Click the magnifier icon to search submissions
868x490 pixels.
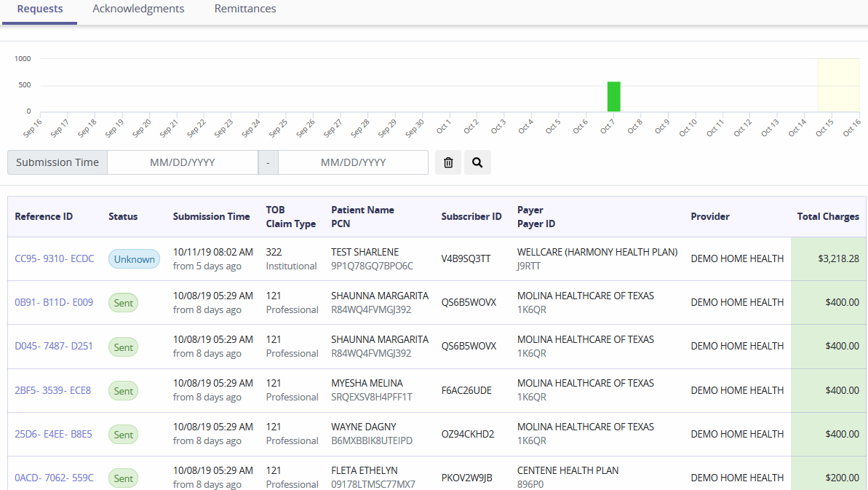coord(477,162)
